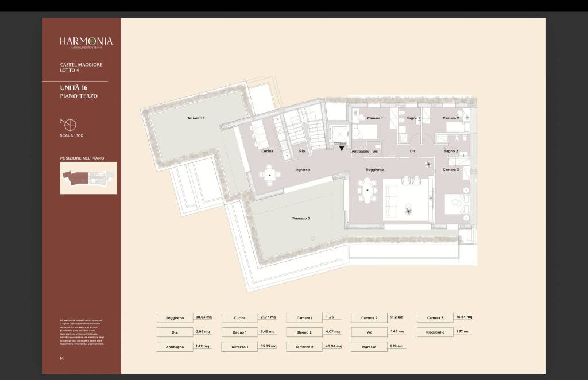
Task: Select the Soggiorno legend box
Action: [x=175, y=317]
